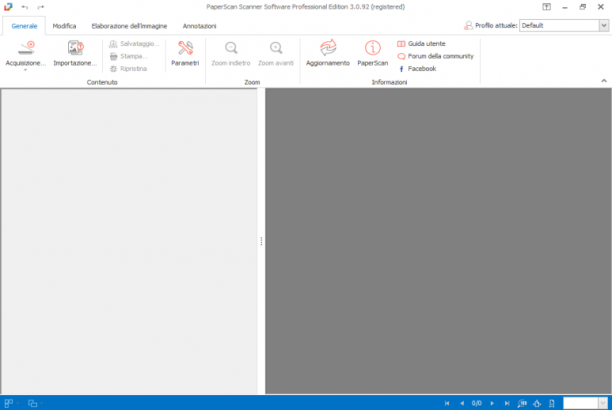The height and width of the screenshot is (410, 612).
Task: Open the Guida utente link
Action: [421, 44]
